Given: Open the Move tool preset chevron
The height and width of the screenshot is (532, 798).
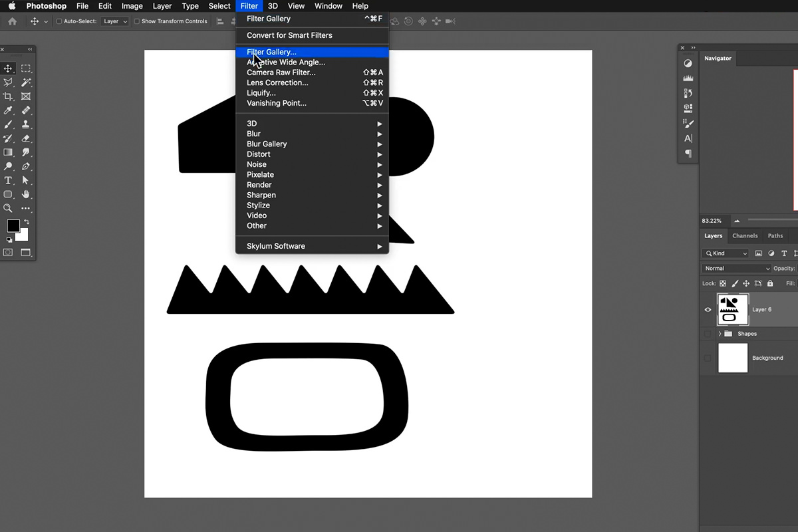Looking at the screenshot, I should (46, 22).
